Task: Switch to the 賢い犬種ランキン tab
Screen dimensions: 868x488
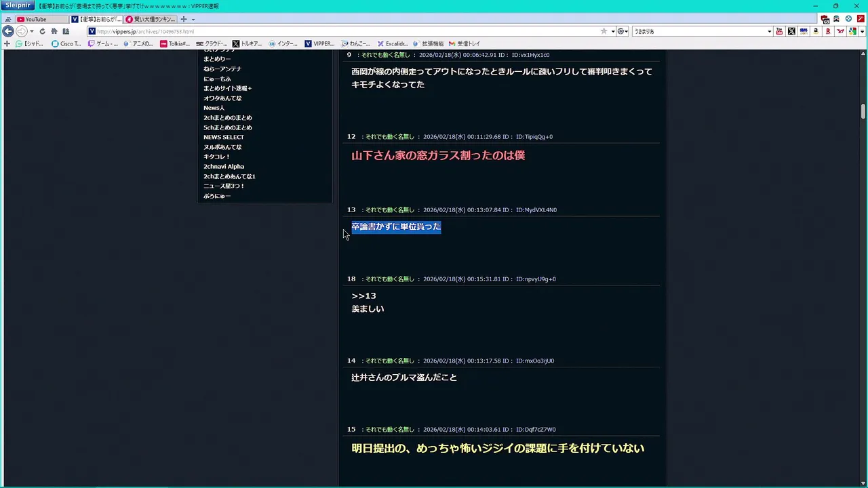Action: pyautogui.click(x=150, y=19)
